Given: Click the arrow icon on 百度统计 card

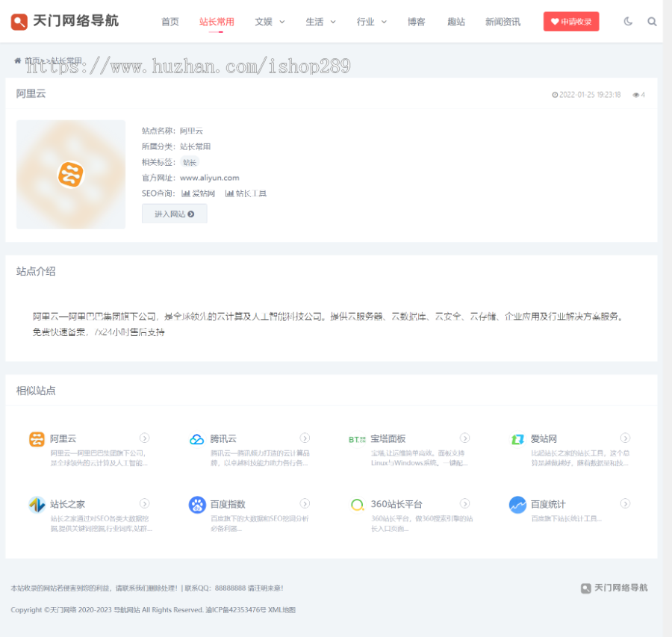Looking at the screenshot, I should point(625,503).
